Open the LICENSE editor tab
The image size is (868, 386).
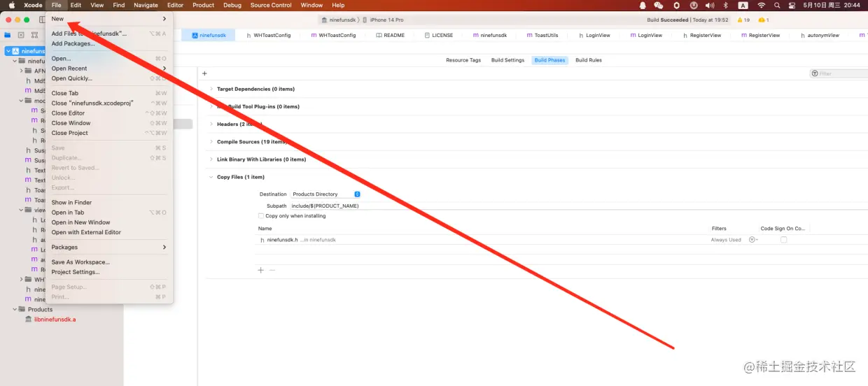[x=438, y=35]
